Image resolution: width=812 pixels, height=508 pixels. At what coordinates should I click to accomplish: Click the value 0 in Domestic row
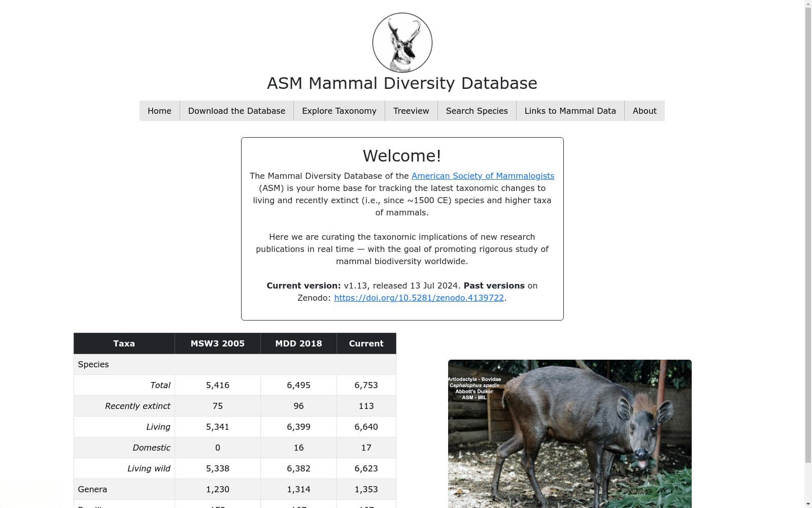pos(218,448)
